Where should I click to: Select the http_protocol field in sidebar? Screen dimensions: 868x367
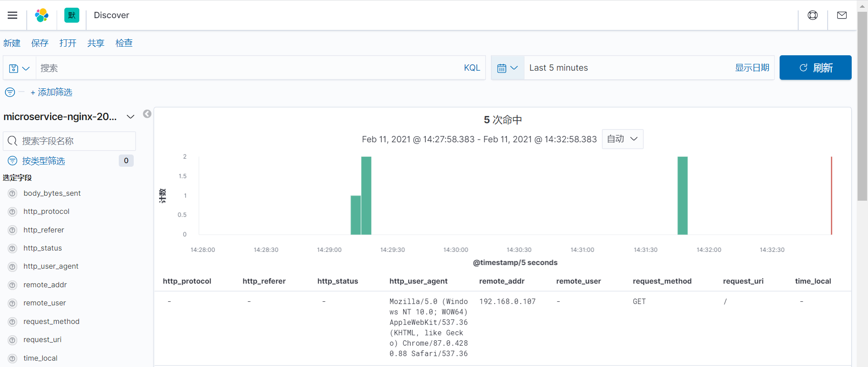point(46,212)
